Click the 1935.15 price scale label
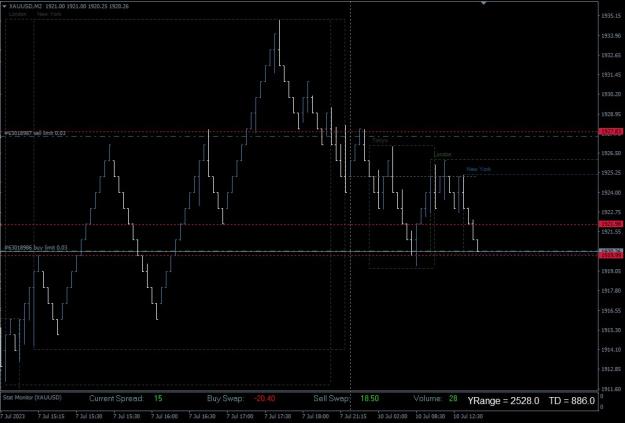625x423 pixels. point(611,16)
